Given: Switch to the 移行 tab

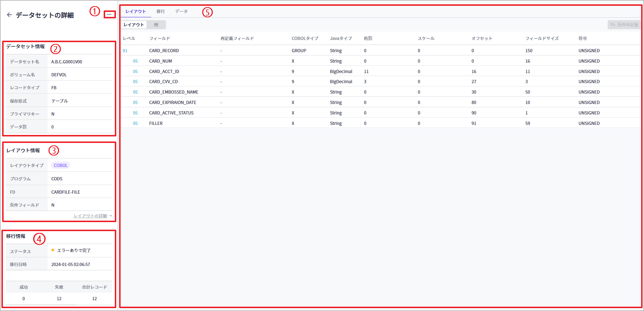Looking at the screenshot, I should pos(161,12).
